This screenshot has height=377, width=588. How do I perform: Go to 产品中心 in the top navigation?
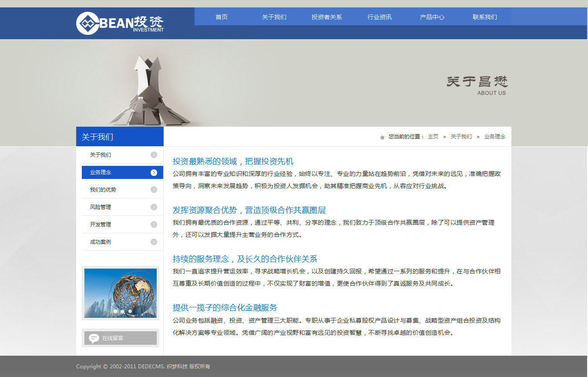click(x=432, y=17)
